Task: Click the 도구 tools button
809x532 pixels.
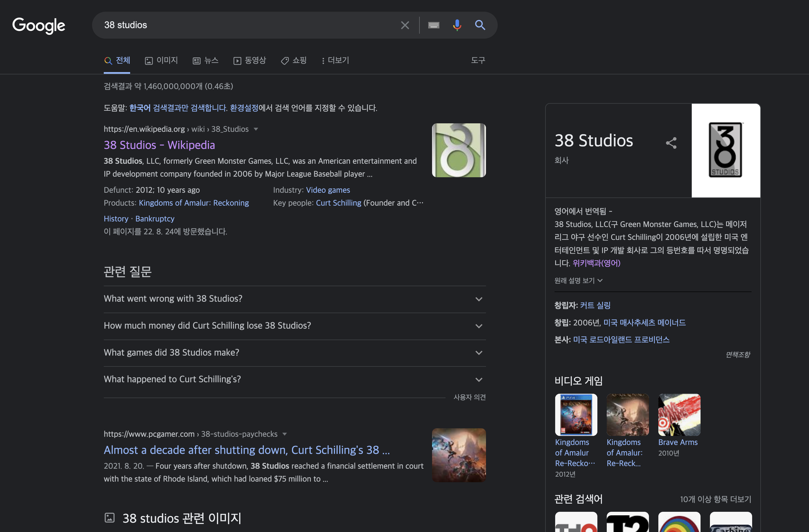Action: pos(477,60)
